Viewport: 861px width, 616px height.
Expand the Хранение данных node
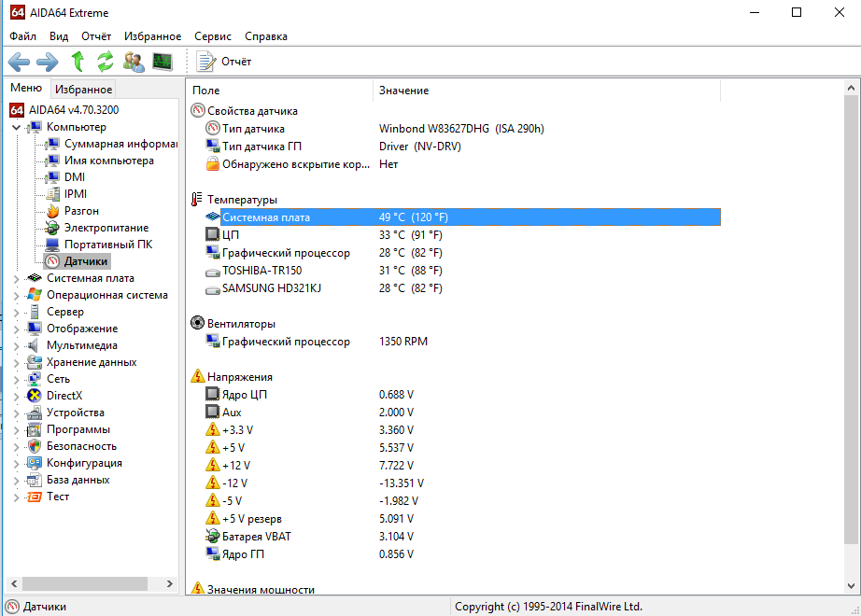tap(16, 363)
